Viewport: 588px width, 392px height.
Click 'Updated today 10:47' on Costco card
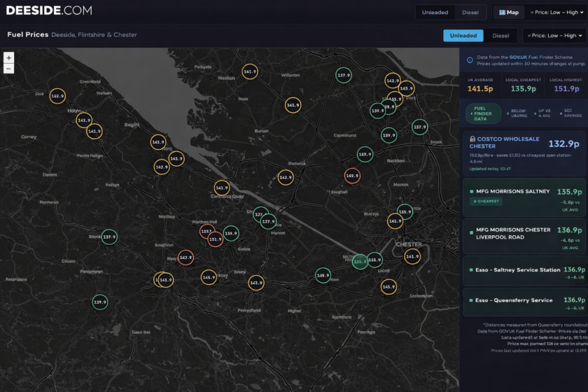pyautogui.click(x=490, y=169)
